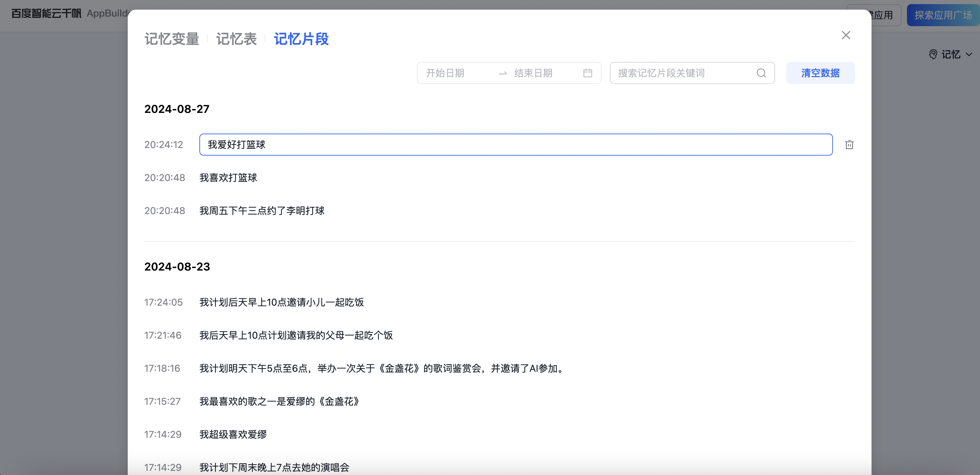The image size is (980, 475).
Task: Open the date range calendar icon
Action: pos(587,73)
